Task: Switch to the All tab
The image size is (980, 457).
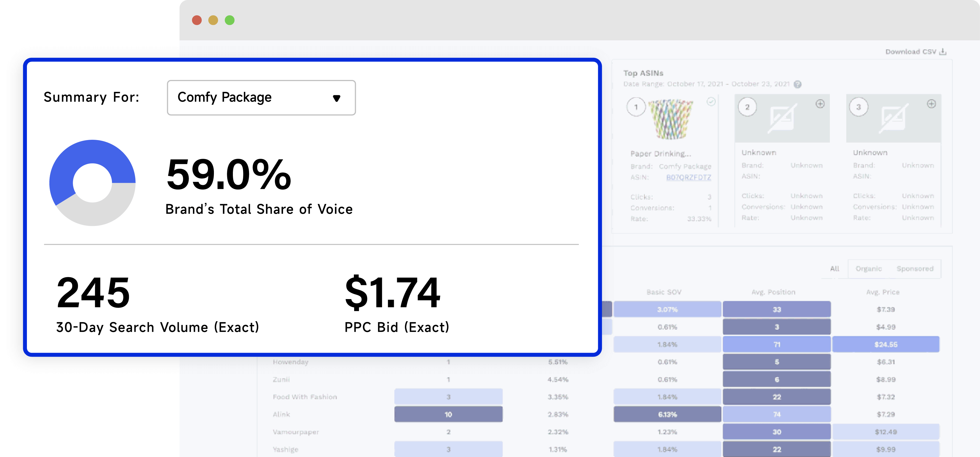Action: pyautogui.click(x=834, y=269)
